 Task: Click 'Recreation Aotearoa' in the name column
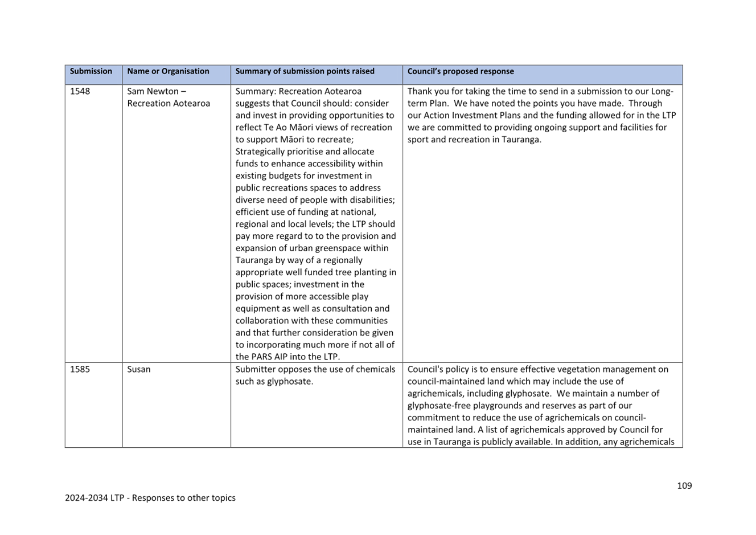pos(169,103)
